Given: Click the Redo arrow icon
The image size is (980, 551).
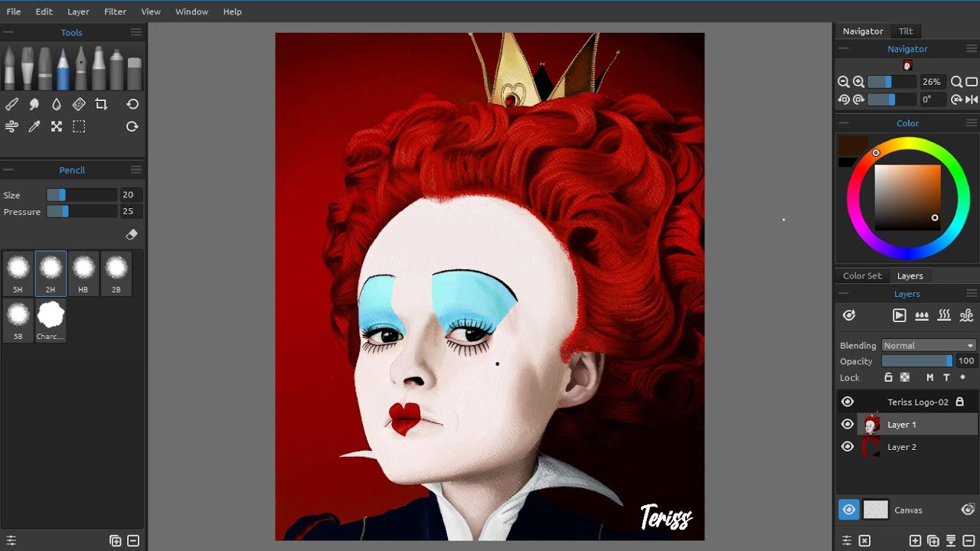Looking at the screenshot, I should pos(132,126).
